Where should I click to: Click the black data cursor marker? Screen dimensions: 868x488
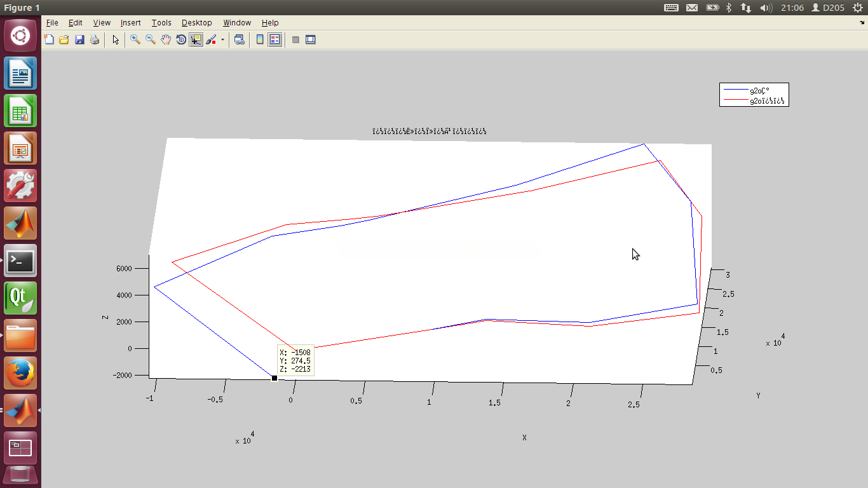275,378
